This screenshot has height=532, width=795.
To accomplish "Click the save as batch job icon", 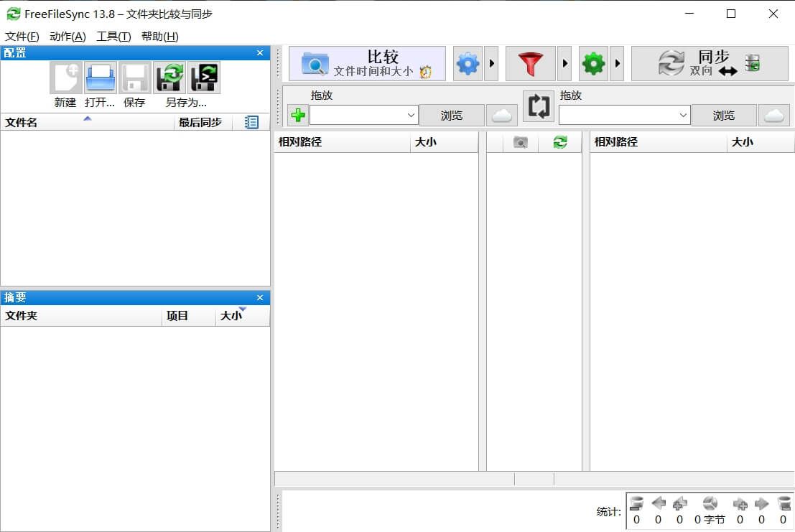I will [x=204, y=78].
